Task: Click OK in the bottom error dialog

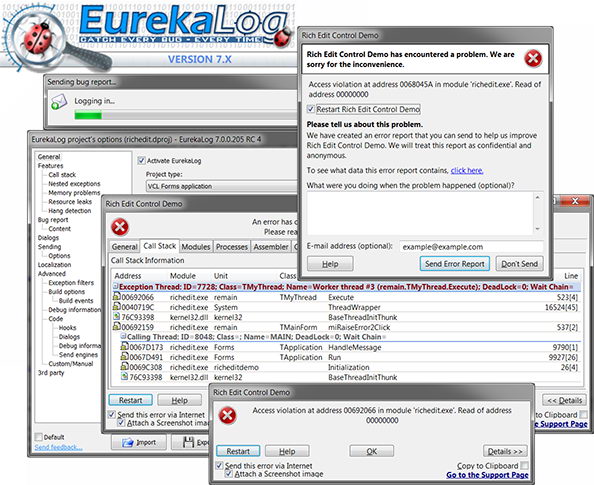Action: point(372,451)
